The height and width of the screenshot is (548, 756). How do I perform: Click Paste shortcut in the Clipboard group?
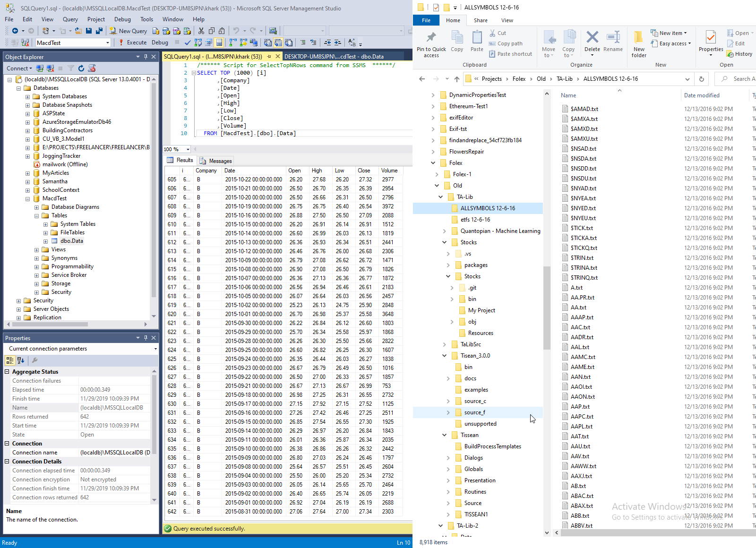pyautogui.click(x=510, y=54)
